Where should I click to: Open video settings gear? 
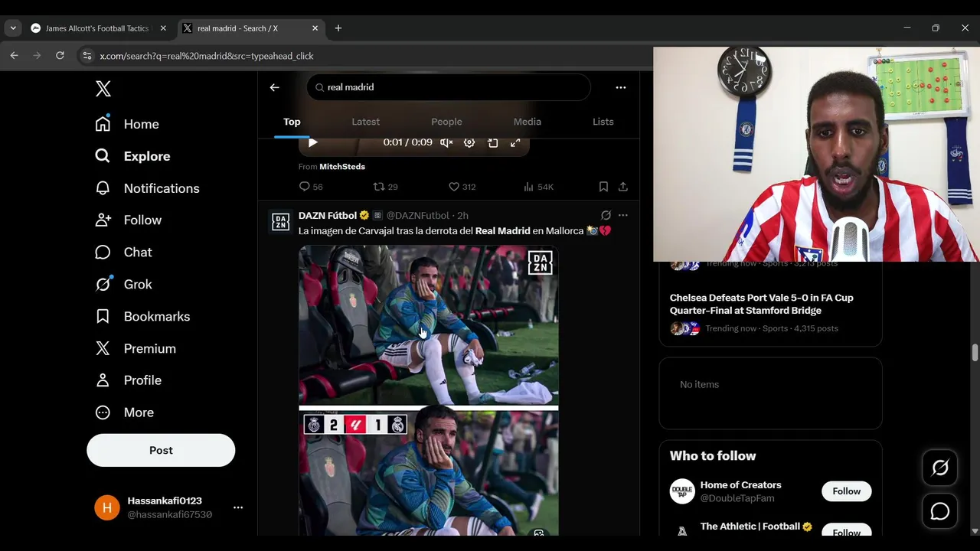469,142
